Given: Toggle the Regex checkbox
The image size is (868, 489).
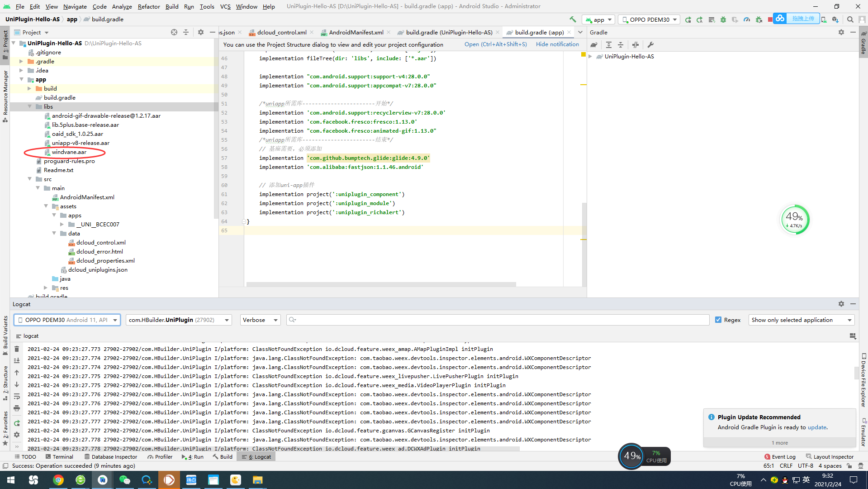Looking at the screenshot, I should 718,320.
